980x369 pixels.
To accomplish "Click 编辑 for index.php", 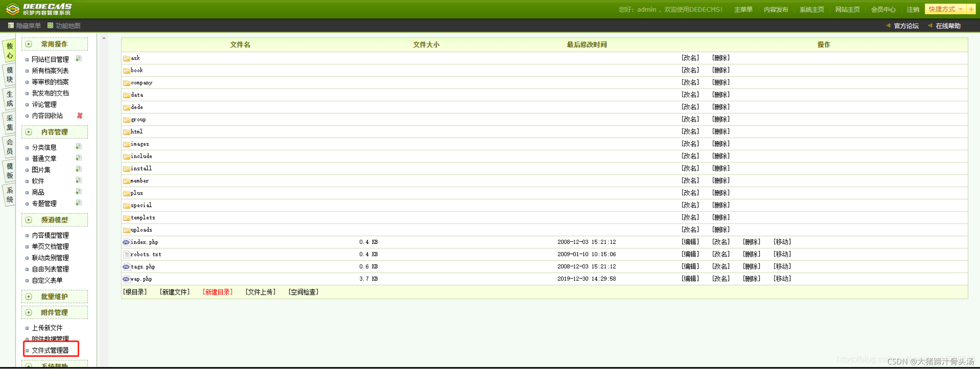I will point(690,242).
